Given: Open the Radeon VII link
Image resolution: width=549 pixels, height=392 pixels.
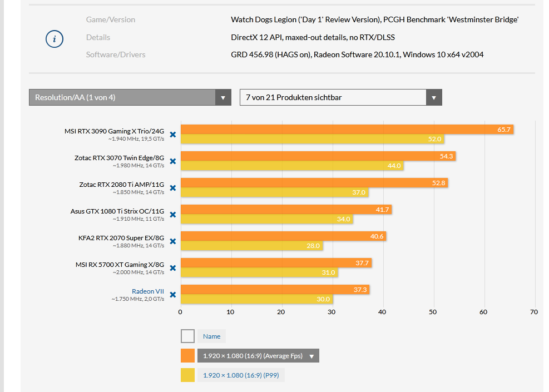Looking at the screenshot, I should click(148, 291).
